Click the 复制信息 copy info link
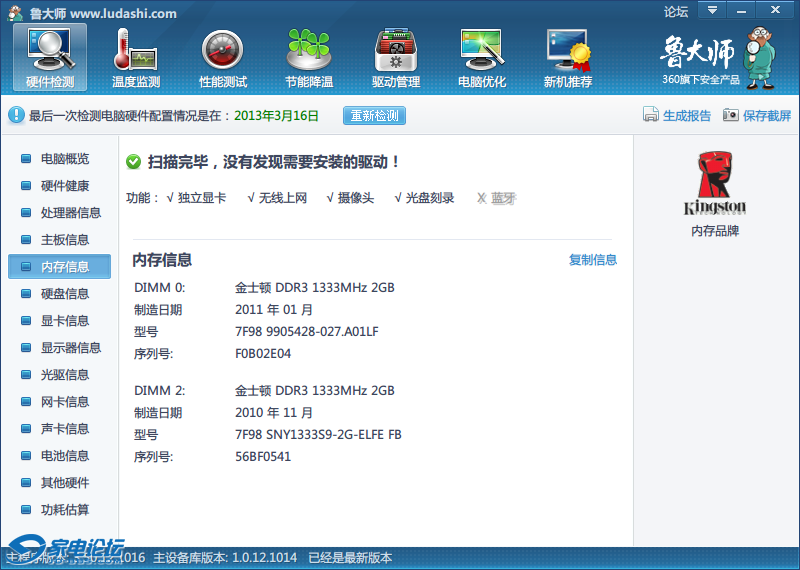Viewport: 800px width, 570px height. (x=593, y=260)
